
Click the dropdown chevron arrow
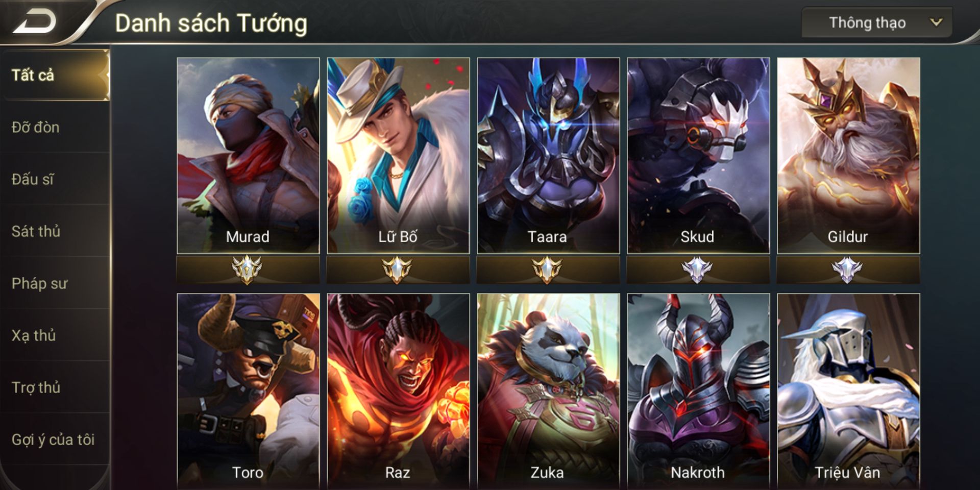click(936, 22)
